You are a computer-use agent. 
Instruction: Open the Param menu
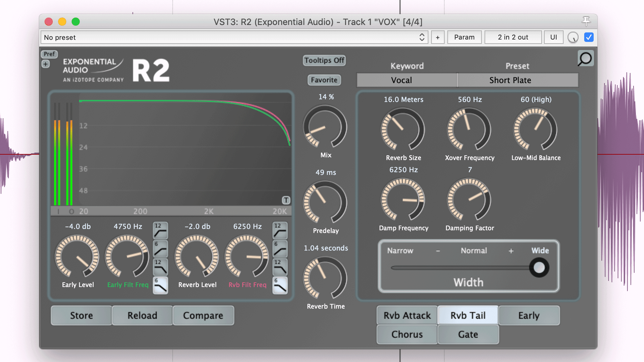464,37
